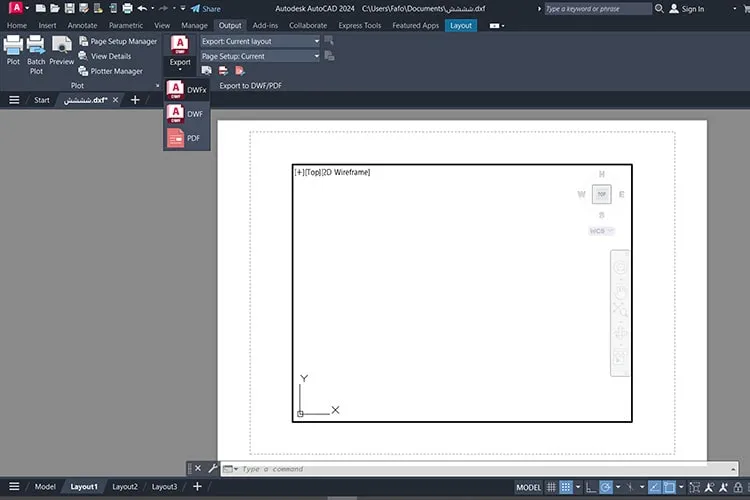Open Plotter Manager

point(110,71)
